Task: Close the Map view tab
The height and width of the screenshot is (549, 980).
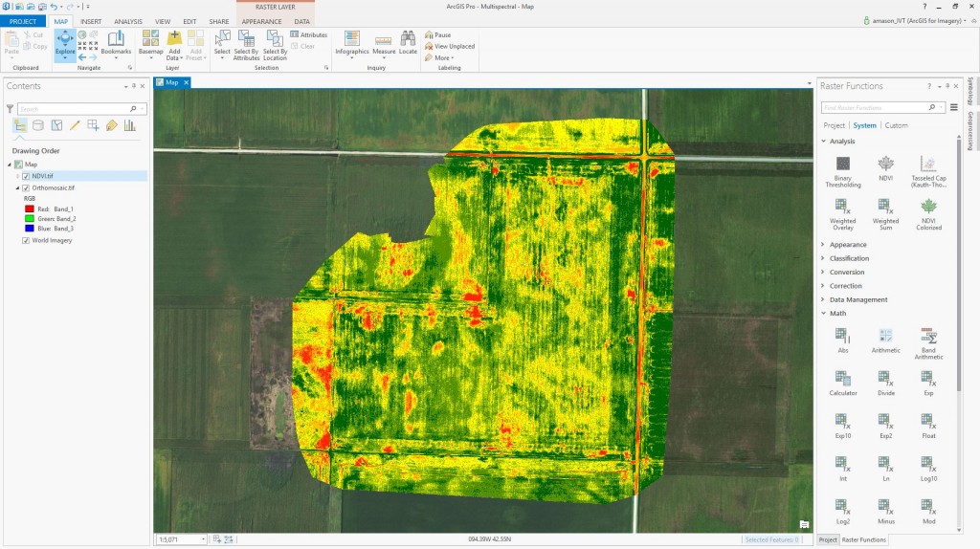Action: coord(187,82)
